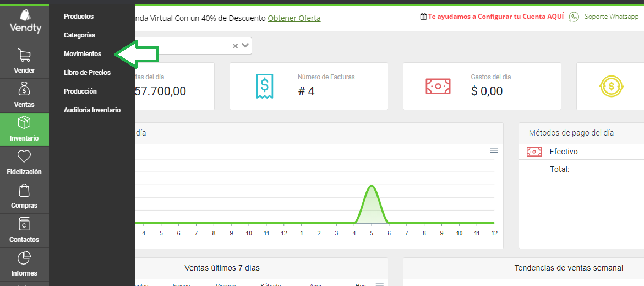The width and height of the screenshot is (644, 286).
Task: Open Productos in the Inventario submenu
Action: click(x=79, y=17)
